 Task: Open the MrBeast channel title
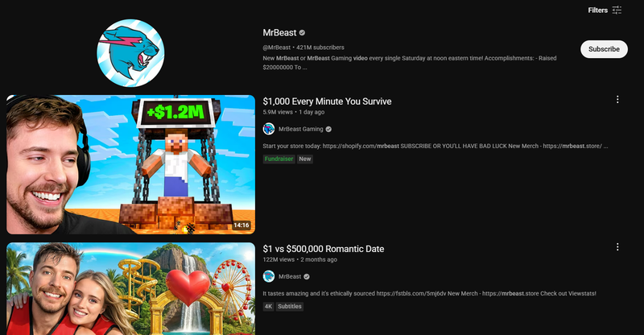(x=279, y=32)
